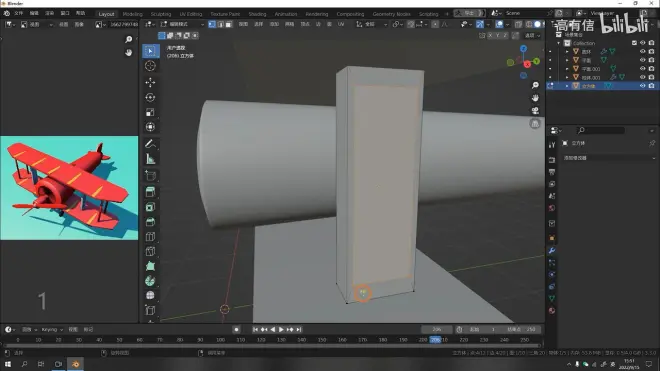Screen dimensions: 660x371
Task: Activate the 3D Cursor tool
Action: pos(150,66)
